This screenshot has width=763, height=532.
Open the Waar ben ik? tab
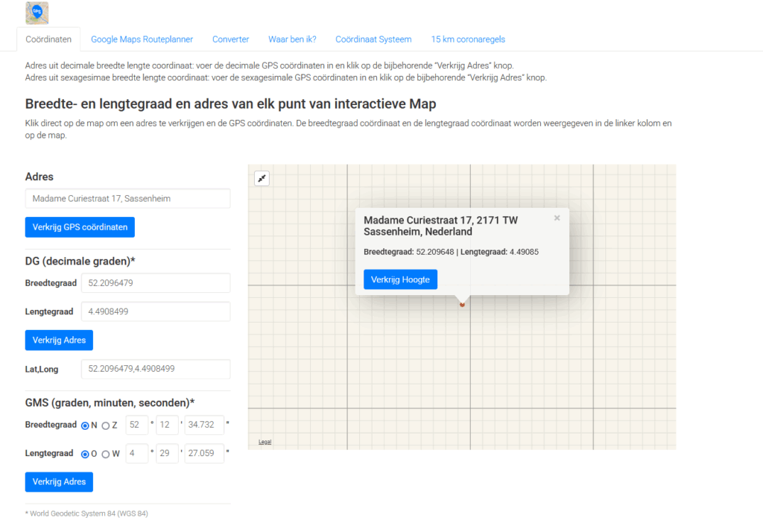292,39
